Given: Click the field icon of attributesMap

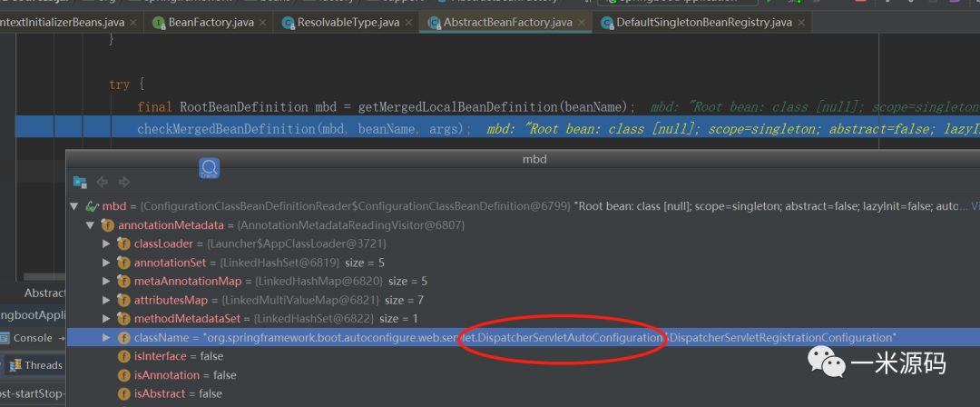Looking at the screenshot, I should [123, 300].
